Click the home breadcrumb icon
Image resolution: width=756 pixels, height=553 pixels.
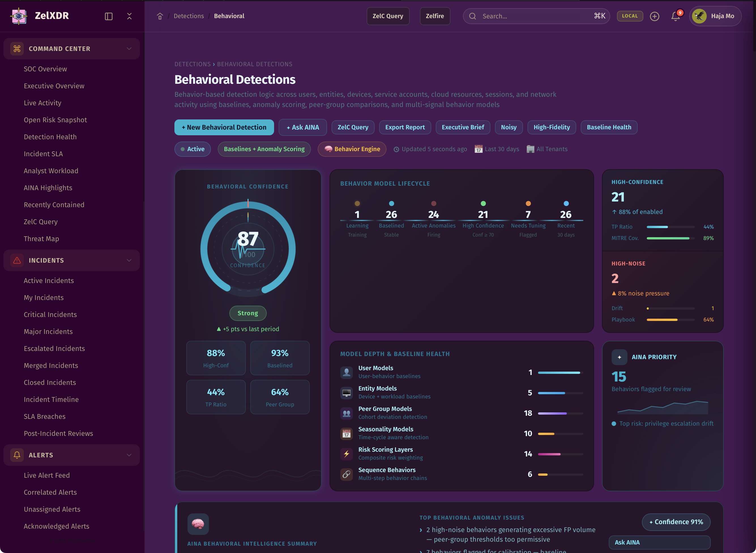tap(160, 16)
